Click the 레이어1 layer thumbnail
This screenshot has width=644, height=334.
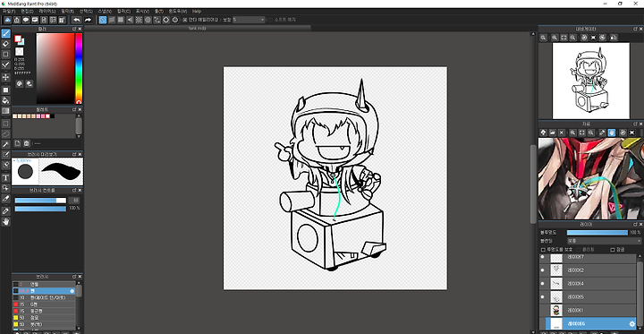(x=556, y=310)
